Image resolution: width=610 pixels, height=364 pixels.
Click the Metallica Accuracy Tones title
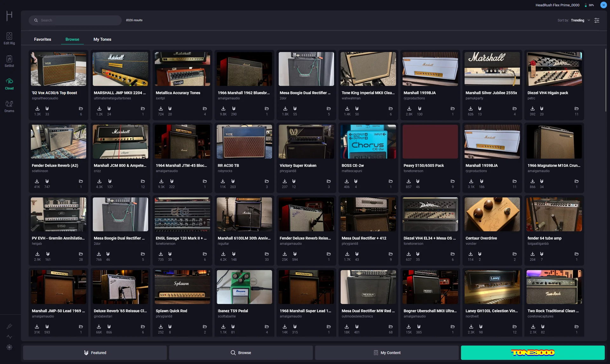(x=178, y=93)
